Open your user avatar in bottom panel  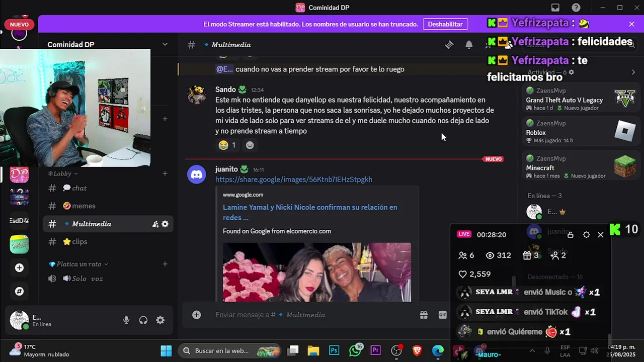coord(19,320)
